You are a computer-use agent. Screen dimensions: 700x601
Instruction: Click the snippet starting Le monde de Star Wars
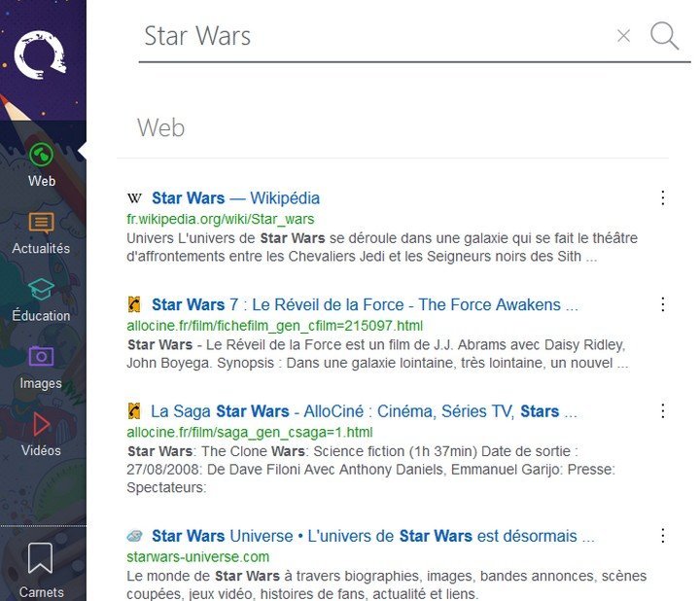(387, 584)
